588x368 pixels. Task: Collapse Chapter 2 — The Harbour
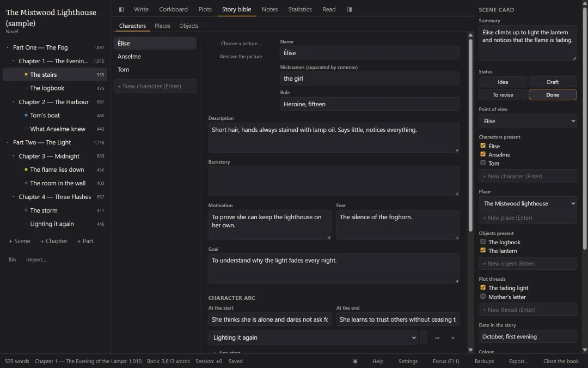[13, 102]
